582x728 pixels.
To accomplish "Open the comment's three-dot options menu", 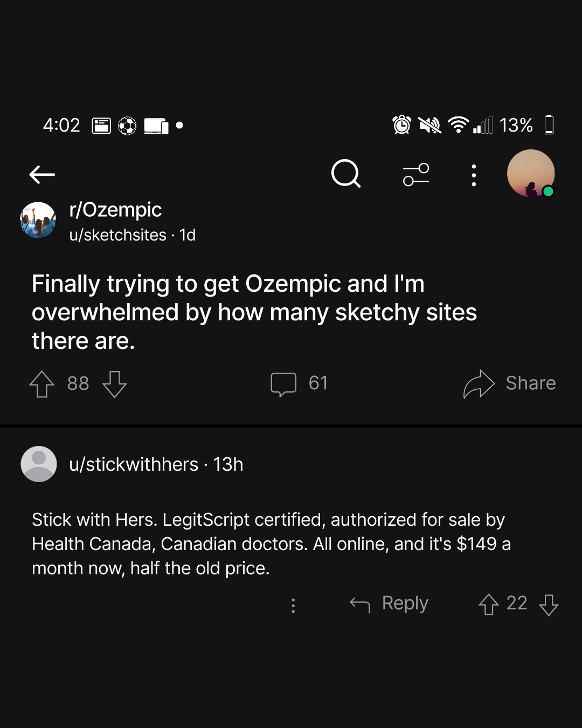I will pos(293,605).
